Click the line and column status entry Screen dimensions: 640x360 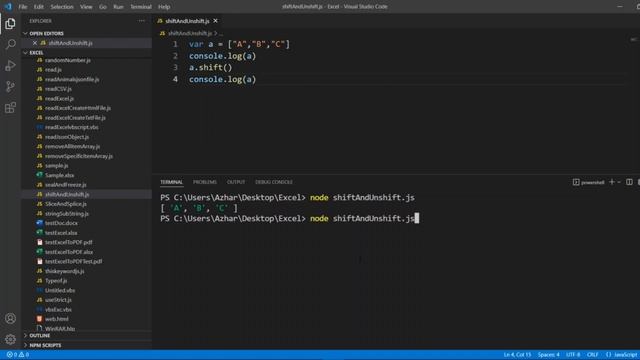[x=517, y=355]
